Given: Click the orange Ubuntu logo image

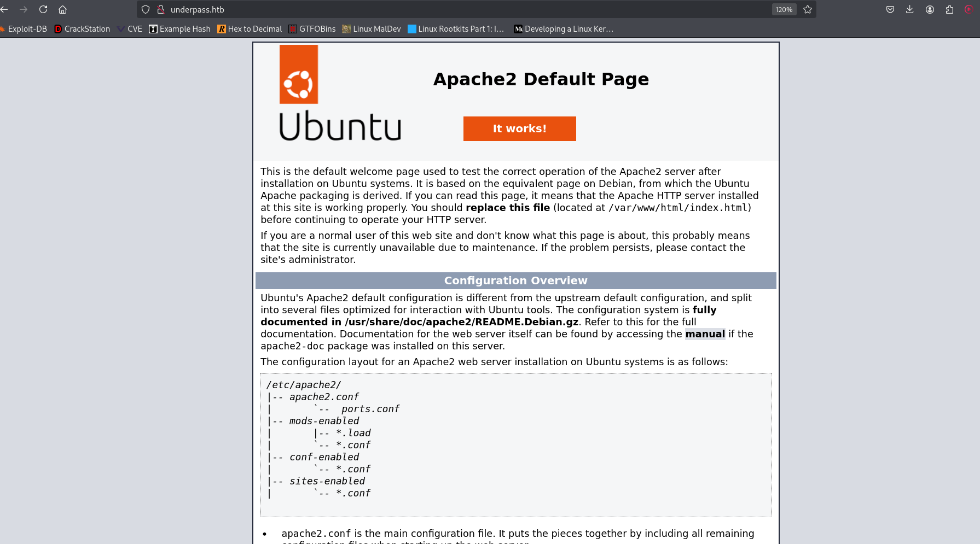Looking at the screenshot, I should point(299,74).
